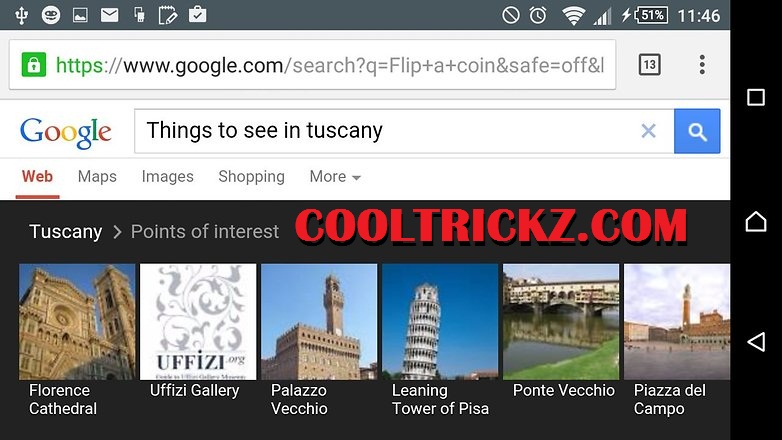Switch to the Maps tab

pyautogui.click(x=97, y=177)
